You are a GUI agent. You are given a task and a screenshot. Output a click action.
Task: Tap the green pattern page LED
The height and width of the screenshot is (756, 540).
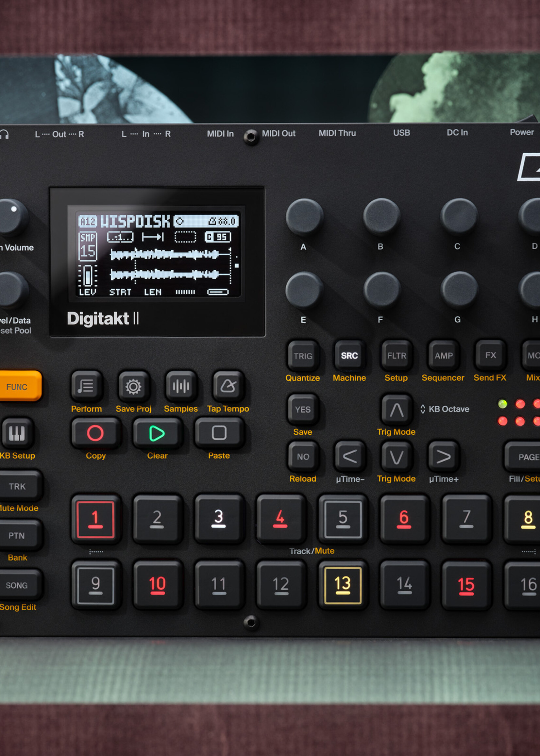coord(502,404)
